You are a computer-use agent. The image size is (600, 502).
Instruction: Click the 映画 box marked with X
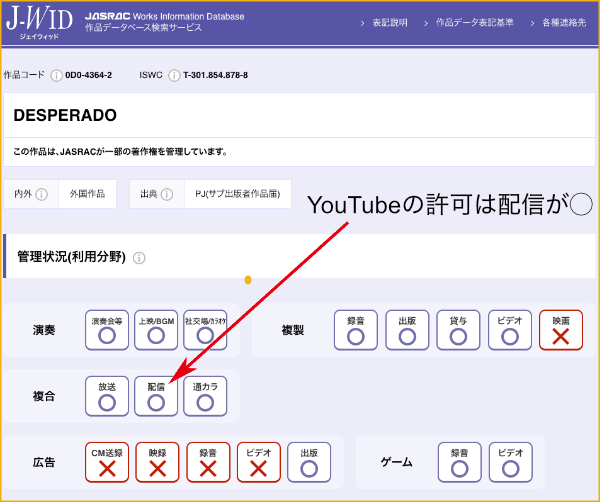click(561, 330)
